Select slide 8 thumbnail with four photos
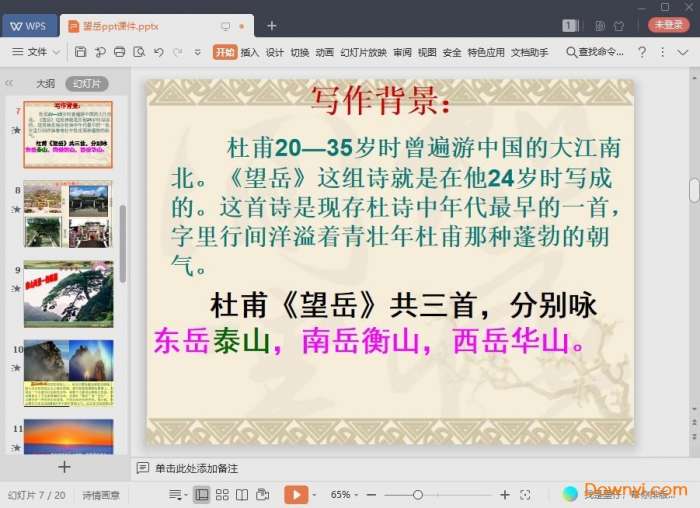 point(68,214)
